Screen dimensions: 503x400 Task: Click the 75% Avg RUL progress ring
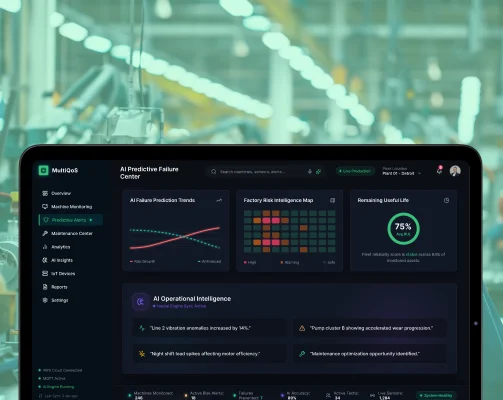point(403,229)
